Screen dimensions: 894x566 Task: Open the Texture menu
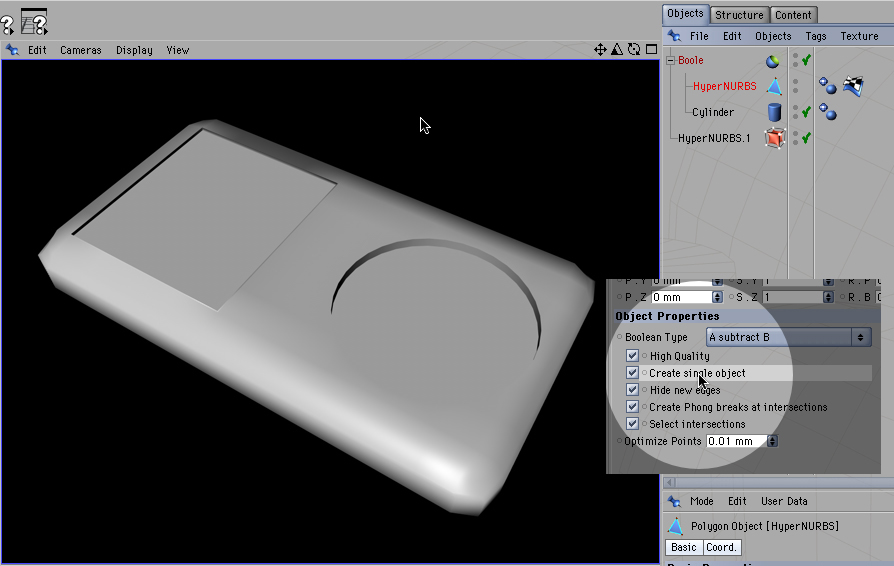tap(859, 36)
